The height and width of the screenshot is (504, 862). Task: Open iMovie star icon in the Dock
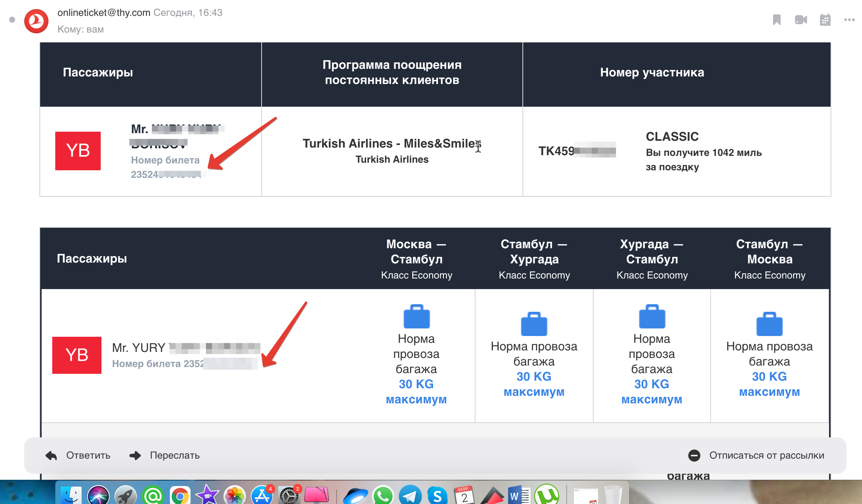pyautogui.click(x=207, y=495)
